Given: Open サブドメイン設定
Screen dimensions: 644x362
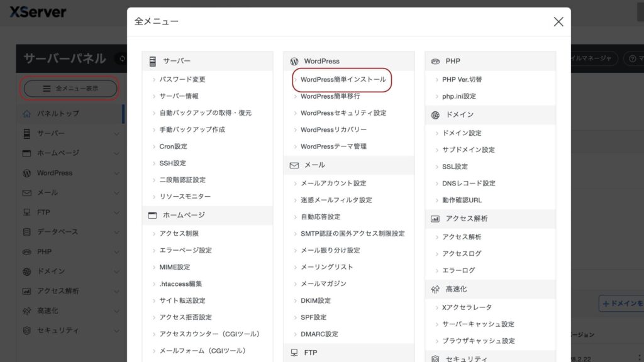Looking at the screenshot, I should [468, 150].
